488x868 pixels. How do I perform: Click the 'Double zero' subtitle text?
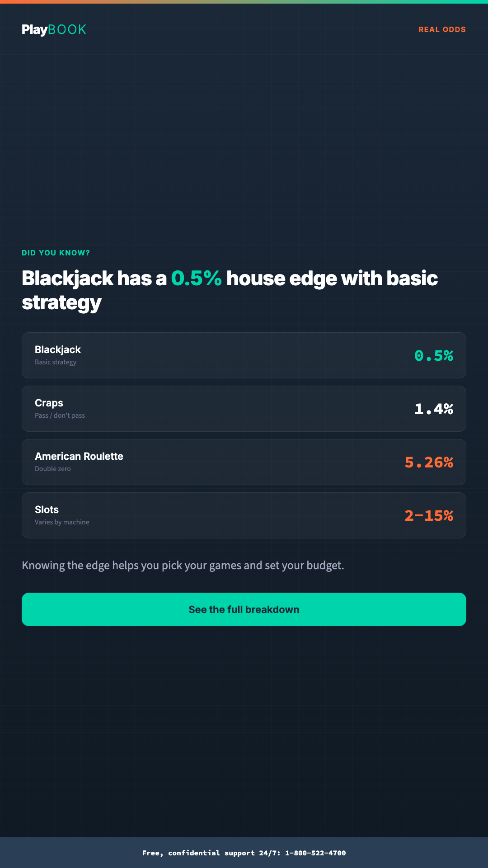pos(53,469)
